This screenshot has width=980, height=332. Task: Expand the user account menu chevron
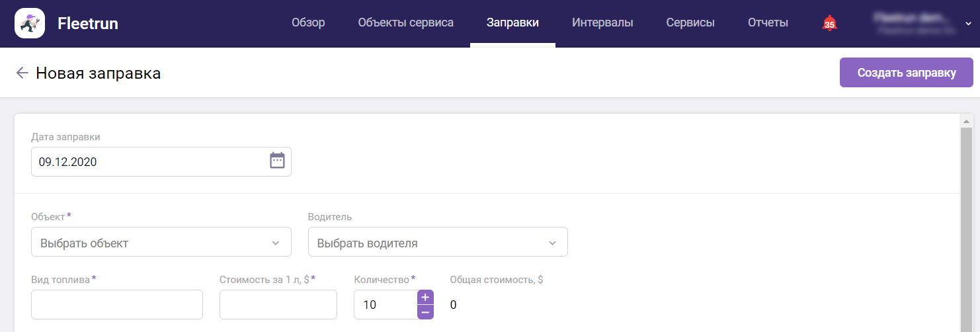click(x=968, y=23)
